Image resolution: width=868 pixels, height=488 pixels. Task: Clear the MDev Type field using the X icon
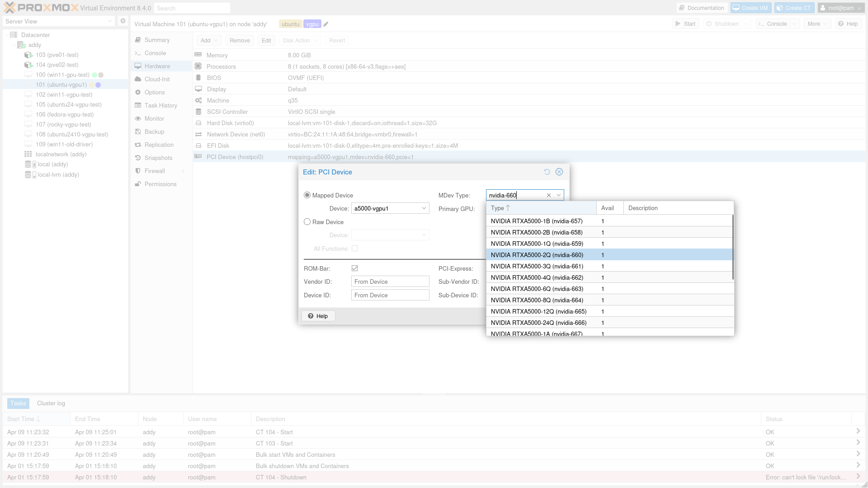click(548, 195)
